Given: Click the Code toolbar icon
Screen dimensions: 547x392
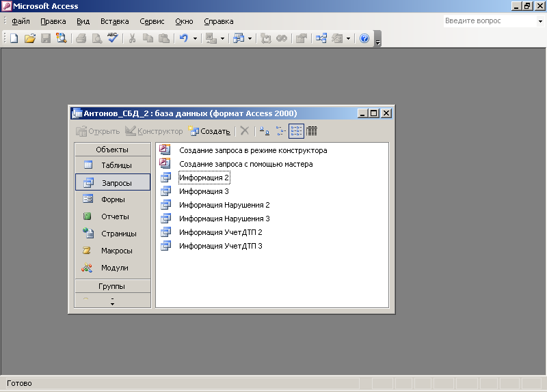Looking at the screenshot, I should (x=266, y=38).
